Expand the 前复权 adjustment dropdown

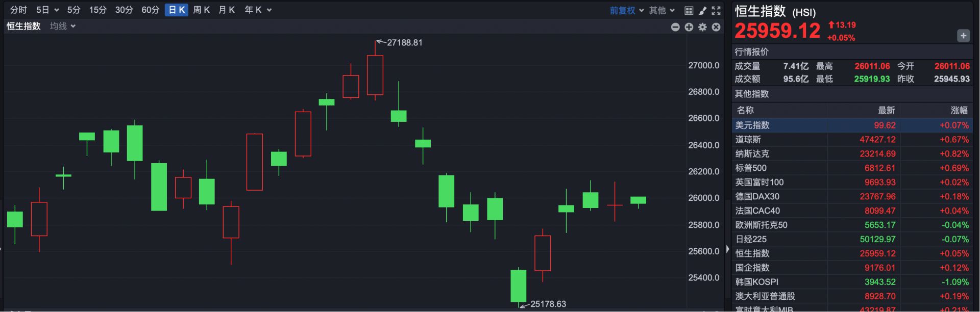[x=626, y=10]
